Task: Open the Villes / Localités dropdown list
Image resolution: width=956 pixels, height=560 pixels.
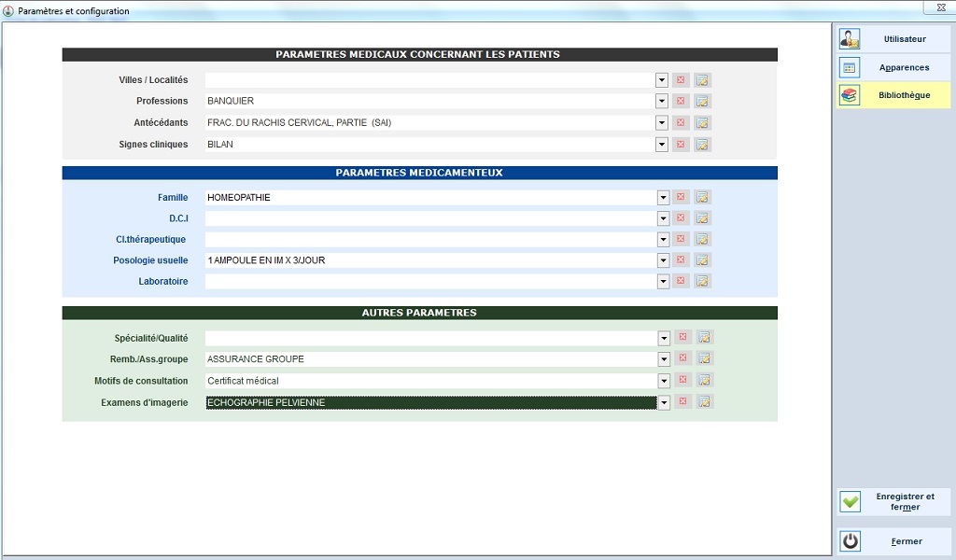Action: (662, 80)
